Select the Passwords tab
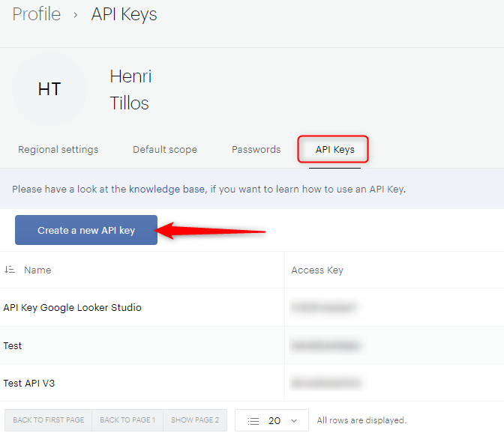Screen dimensions: 504x442 pos(256,150)
